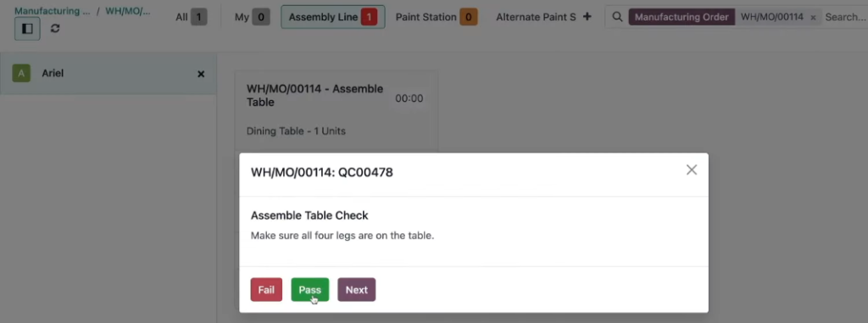Open the Paint Station tab
The image size is (868, 323).
point(437,17)
